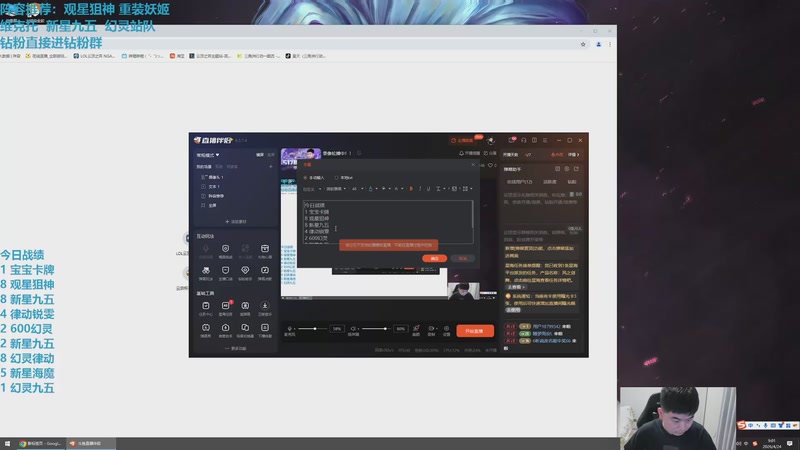800x450 pixels.
Task: Apply italic I in text dialog toolbar
Action: [420, 189]
